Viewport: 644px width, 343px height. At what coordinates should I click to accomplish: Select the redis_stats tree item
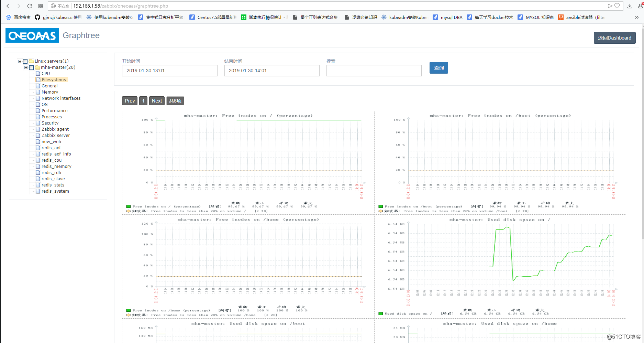click(53, 185)
